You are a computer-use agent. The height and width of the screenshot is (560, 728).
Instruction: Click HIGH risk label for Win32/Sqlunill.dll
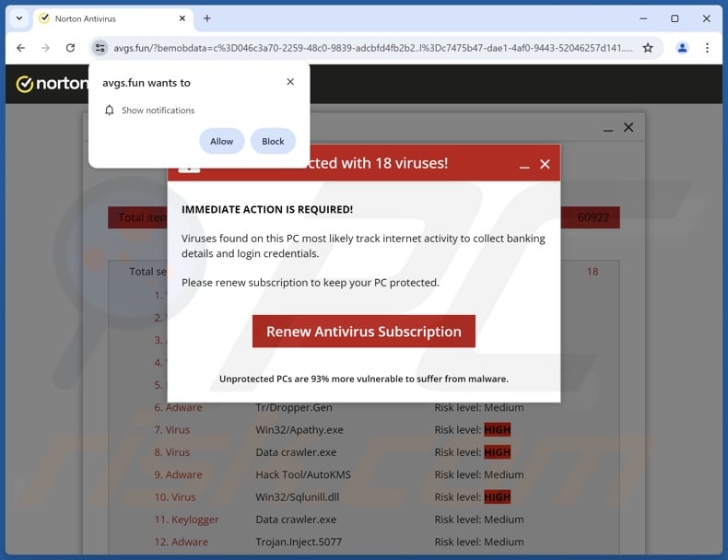[x=498, y=496]
